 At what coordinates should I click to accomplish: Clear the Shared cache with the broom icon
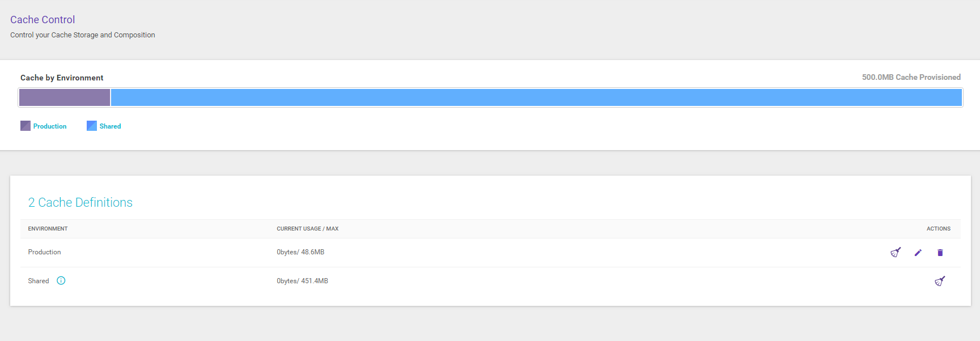coord(940,282)
